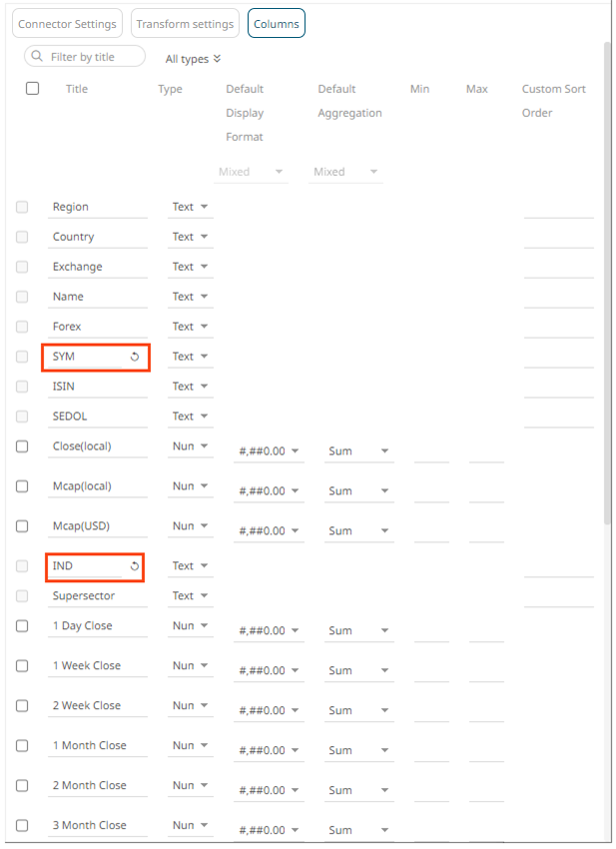Viewport: 616px width, 849px height.
Task: Click Custom Sort Order field for Country
Action: 557,238
